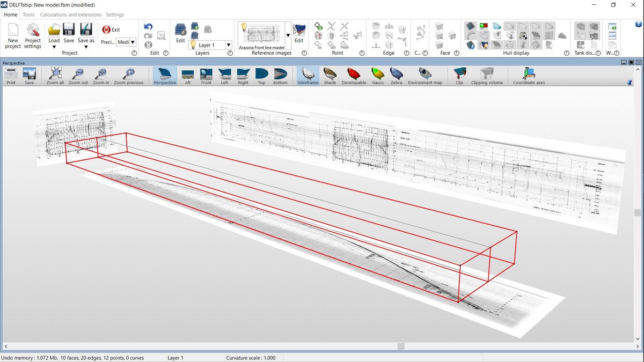Toggle the Coordinate axes display
Screen dimensions: 644x362
coord(529,76)
